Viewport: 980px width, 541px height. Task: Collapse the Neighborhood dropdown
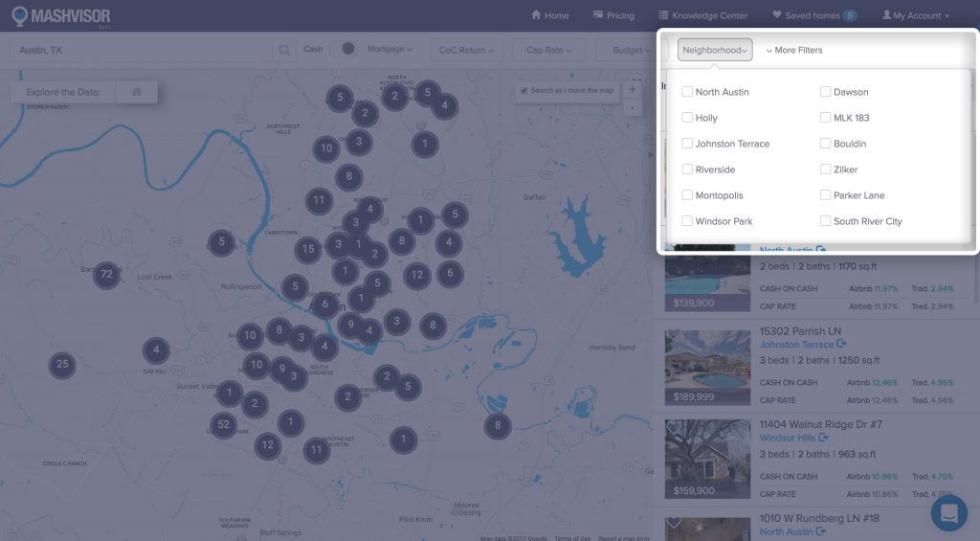tap(715, 50)
